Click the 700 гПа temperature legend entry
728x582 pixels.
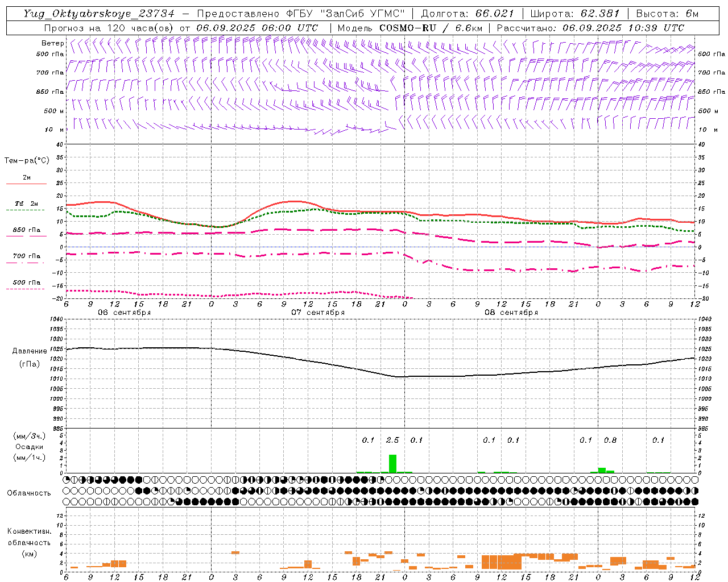tap(27, 256)
